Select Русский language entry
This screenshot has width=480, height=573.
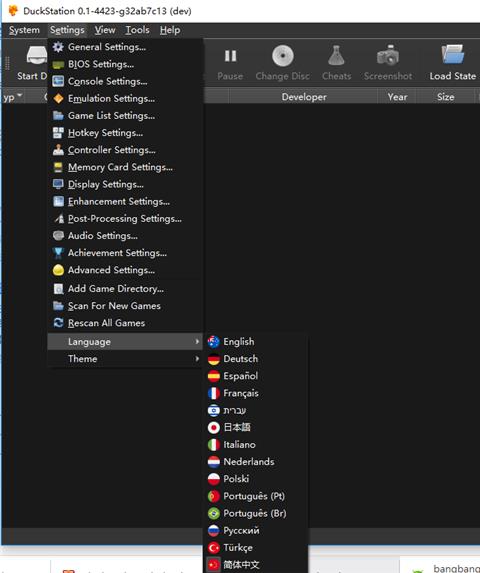pyautogui.click(x=256, y=531)
